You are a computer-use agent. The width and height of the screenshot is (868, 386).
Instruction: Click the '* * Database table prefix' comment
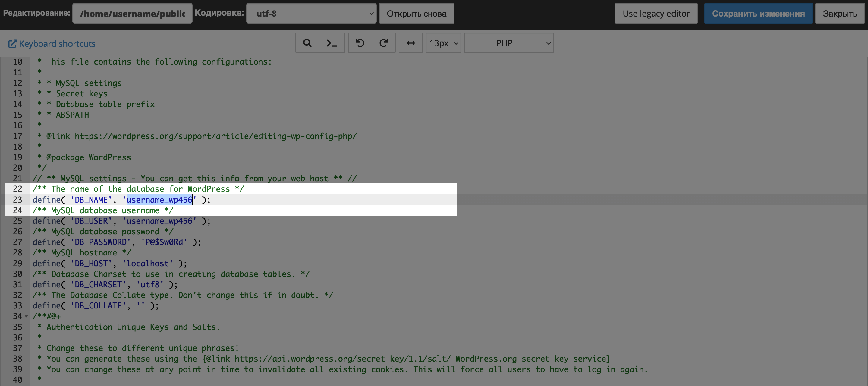pos(96,105)
